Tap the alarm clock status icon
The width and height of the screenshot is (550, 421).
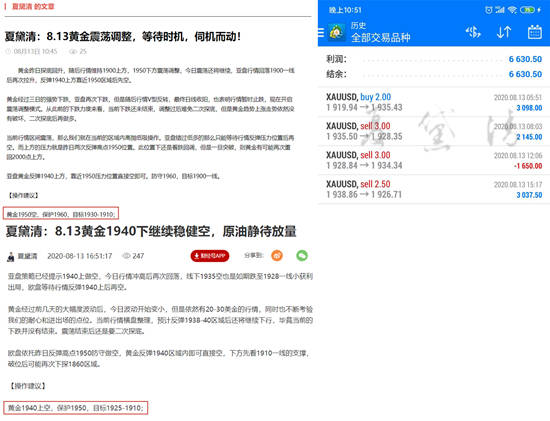(488, 10)
